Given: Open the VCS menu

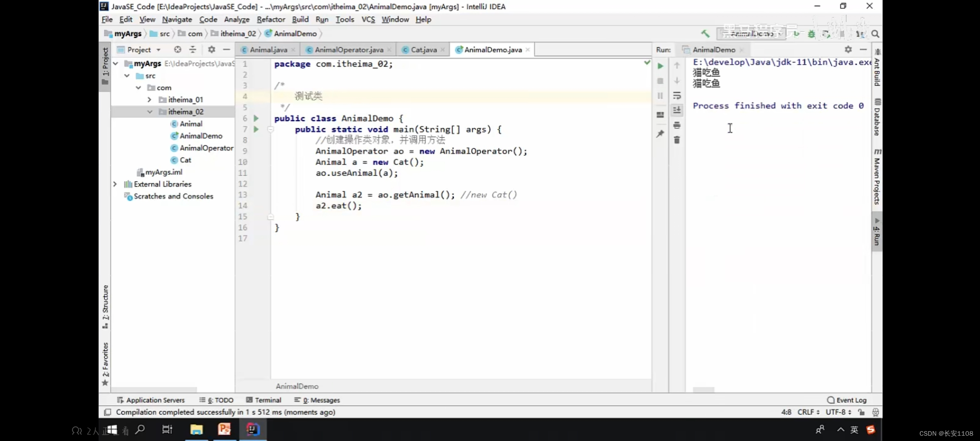Looking at the screenshot, I should pyautogui.click(x=368, y=19).
